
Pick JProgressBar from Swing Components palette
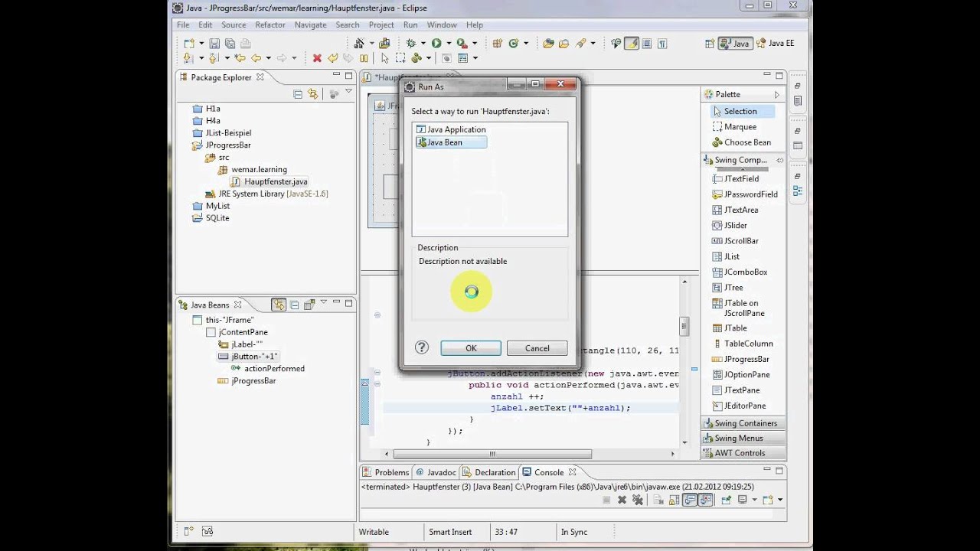tap(740, 359)
